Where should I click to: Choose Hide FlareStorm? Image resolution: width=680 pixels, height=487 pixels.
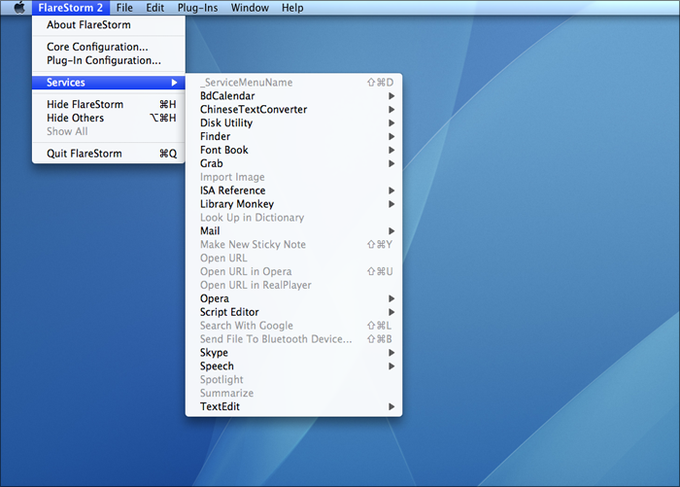(108, 105)
